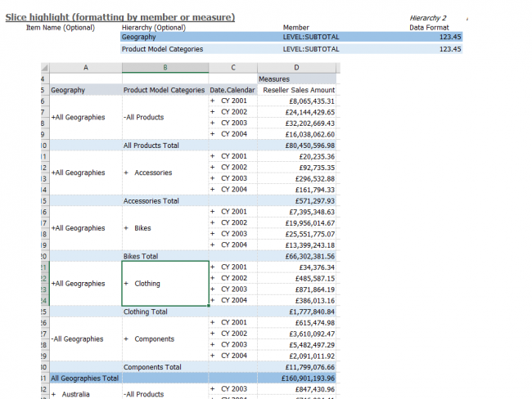The width and height of the screenshot is (532, 399).
Task: Expand the selected Clothing category cell
Action: pos(126,284)
